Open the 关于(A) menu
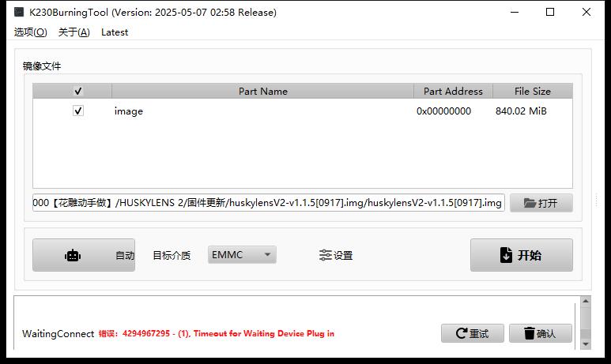The height and width of the screenshot is (364, 611). [74, 32]
